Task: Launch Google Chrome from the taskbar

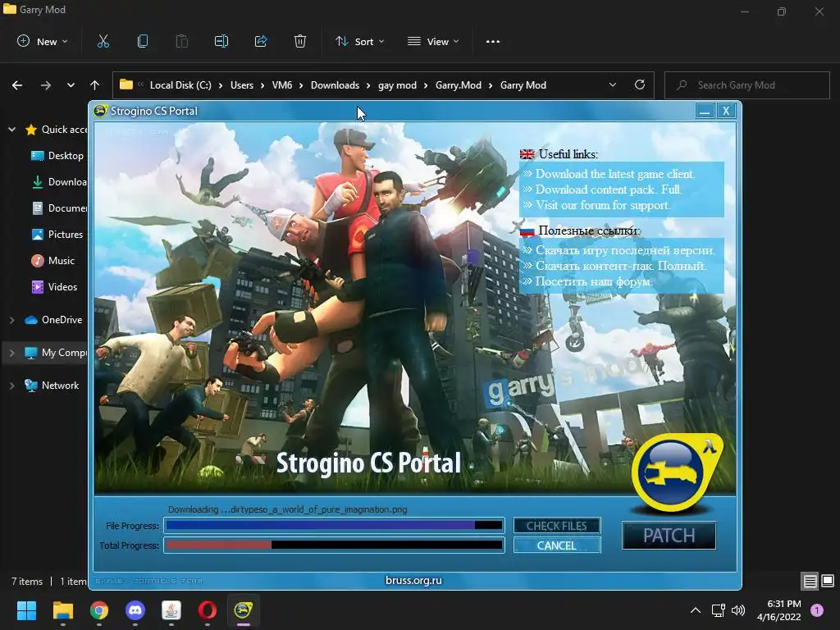Action: tap(99, 610)
